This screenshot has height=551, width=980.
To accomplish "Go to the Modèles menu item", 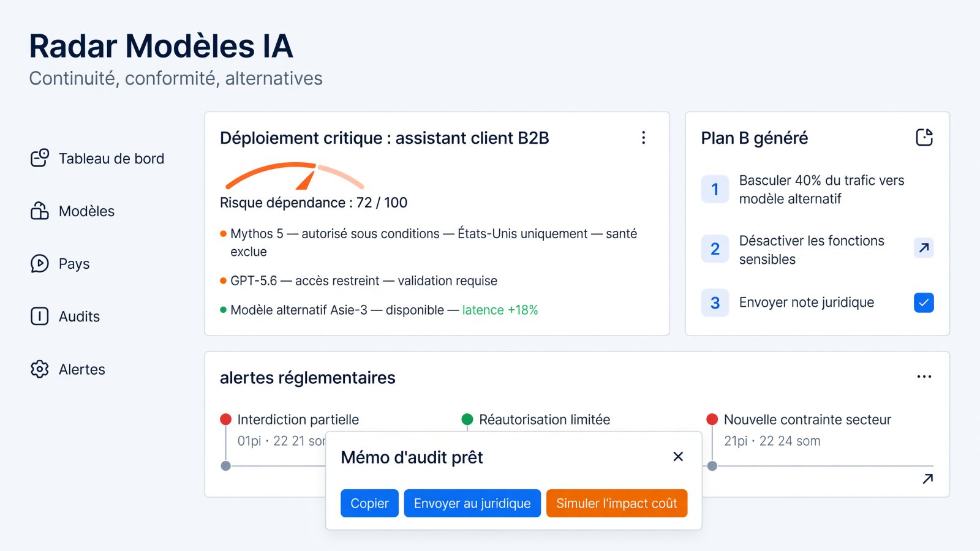I will 86,211.
